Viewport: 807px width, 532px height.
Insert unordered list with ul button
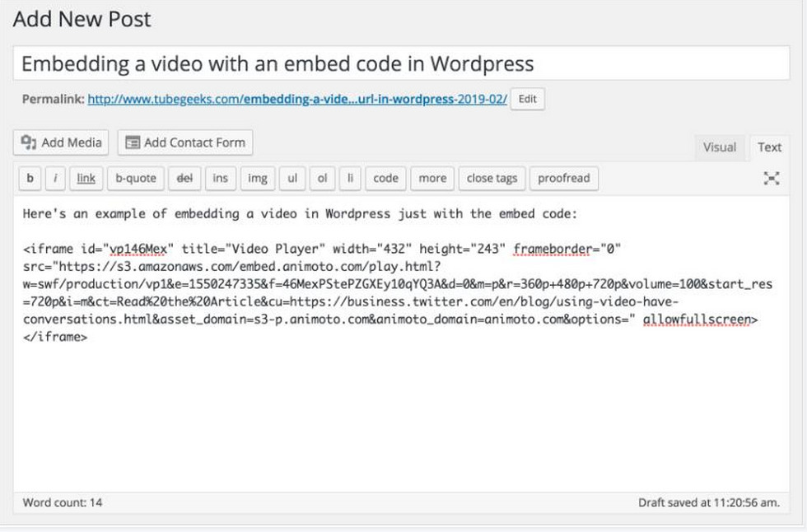pos(292,178)
